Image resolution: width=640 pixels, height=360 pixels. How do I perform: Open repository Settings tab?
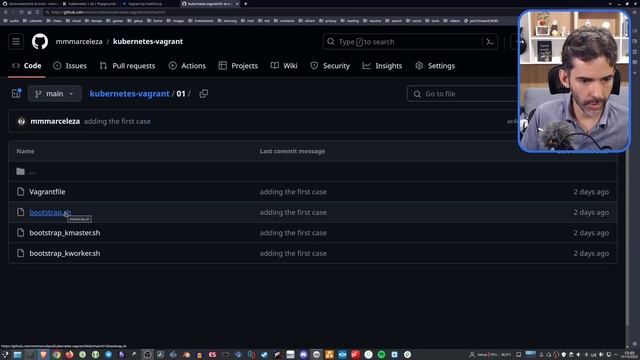(435, 66)
